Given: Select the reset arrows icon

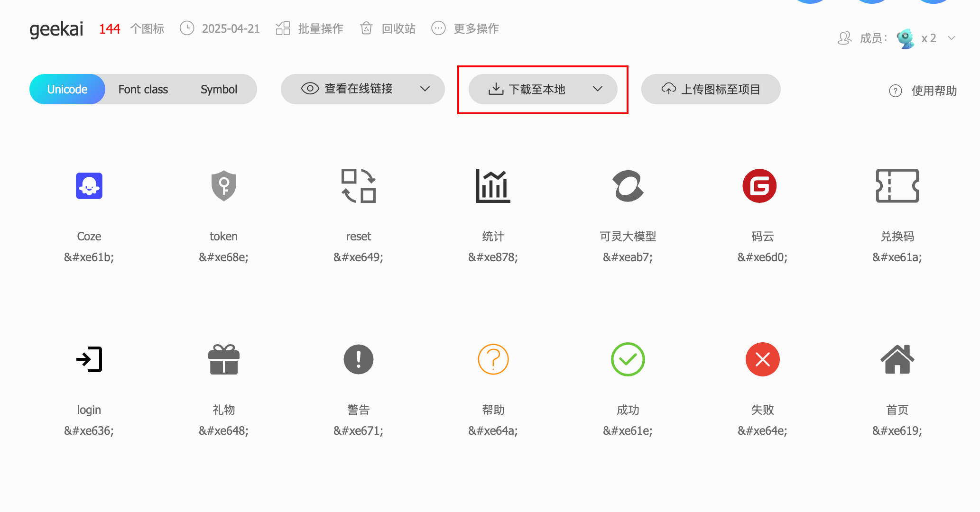Looking at the screenshot, I should pyautogui.click(x=358, y=186).
